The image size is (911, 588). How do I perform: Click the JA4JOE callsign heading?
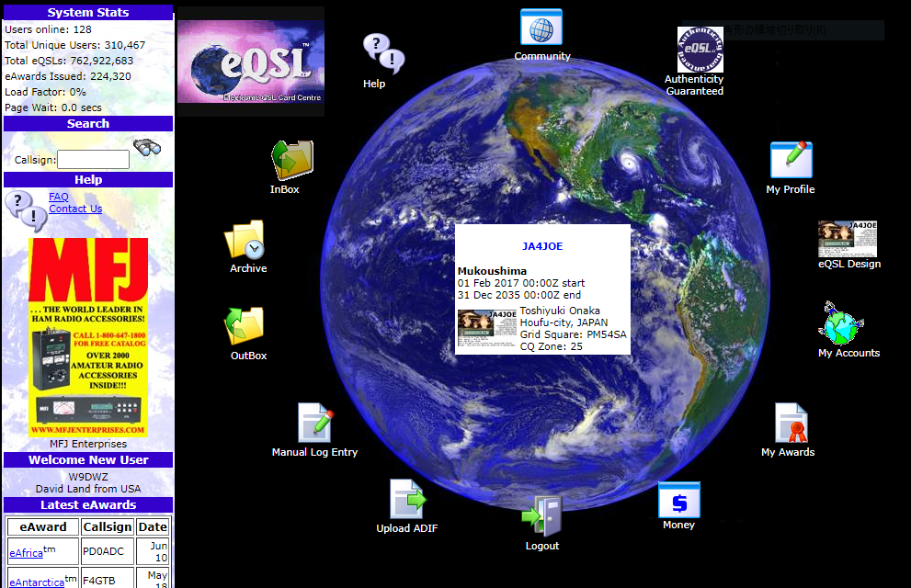[542, 246]
